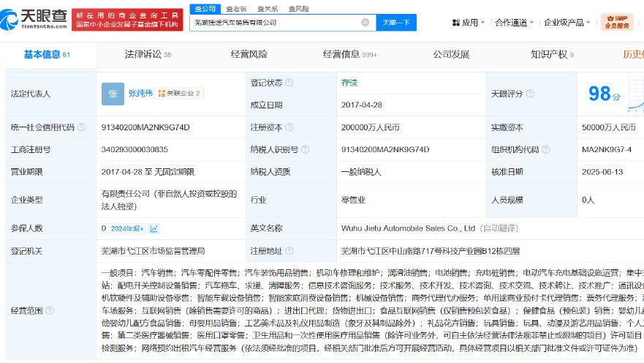Open the 知识产权 tab

point(552,54)
